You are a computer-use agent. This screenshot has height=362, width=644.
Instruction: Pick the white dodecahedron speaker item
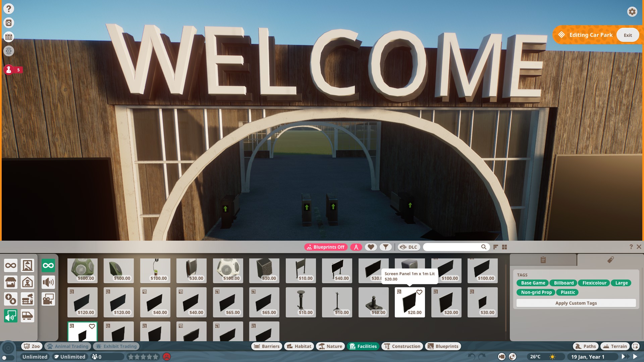(228, 270)
